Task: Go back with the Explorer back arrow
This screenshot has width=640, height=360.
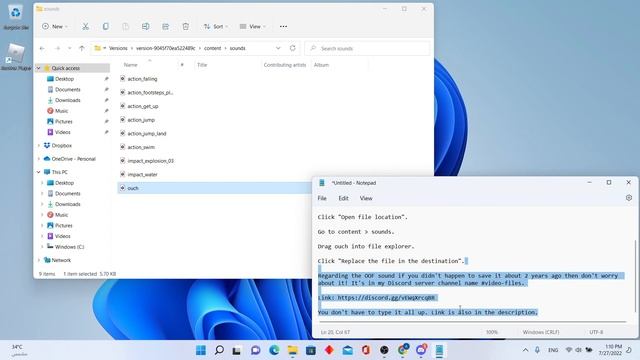Action: pos(42,48)
